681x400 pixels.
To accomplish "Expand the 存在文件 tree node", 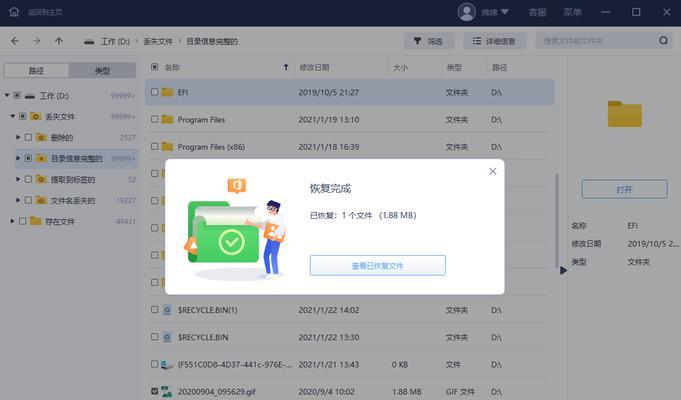I will tap(13, 221).
